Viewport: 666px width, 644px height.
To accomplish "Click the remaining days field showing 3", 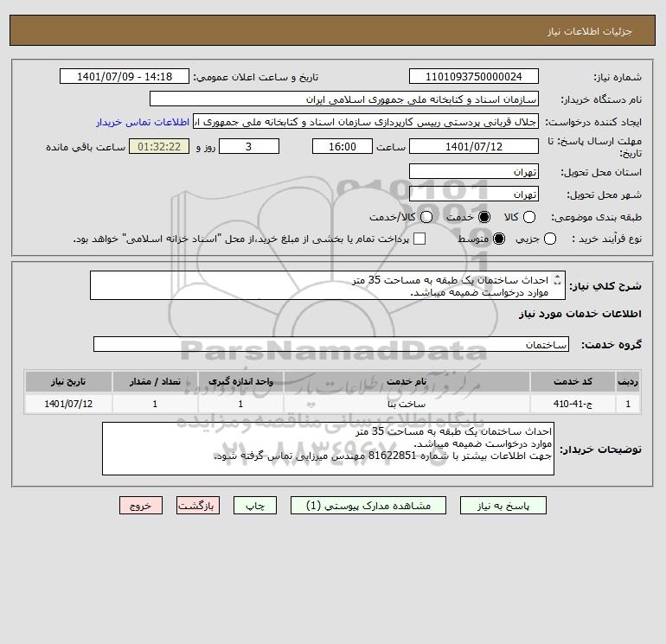I will pyautogui.click(x=249, y=146).
